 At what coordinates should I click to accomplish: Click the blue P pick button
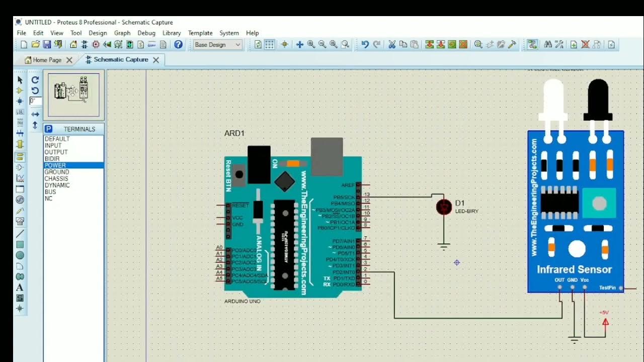tap(49, 129)
